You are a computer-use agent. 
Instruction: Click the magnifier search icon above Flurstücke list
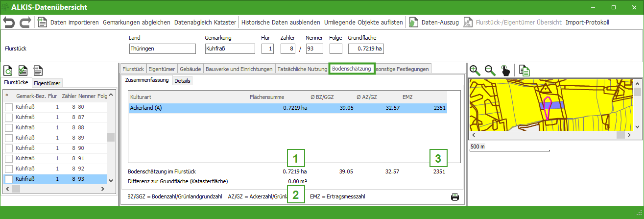coord(8,71)
